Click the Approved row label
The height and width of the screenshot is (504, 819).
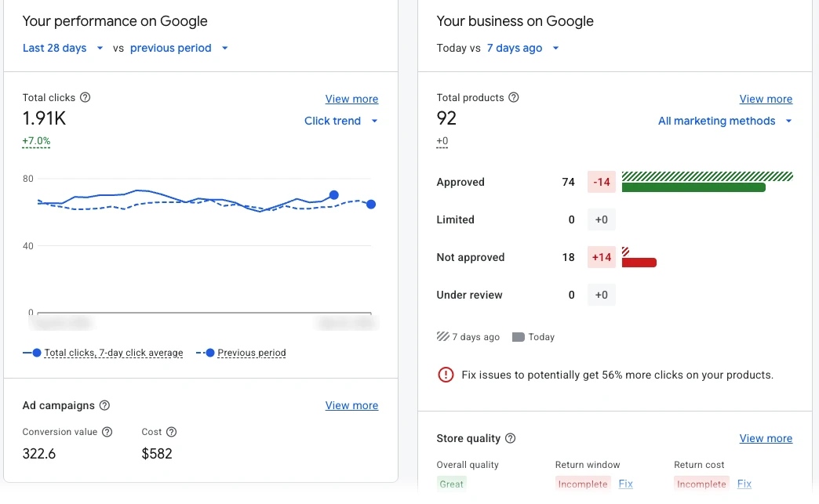pos(460,182)
